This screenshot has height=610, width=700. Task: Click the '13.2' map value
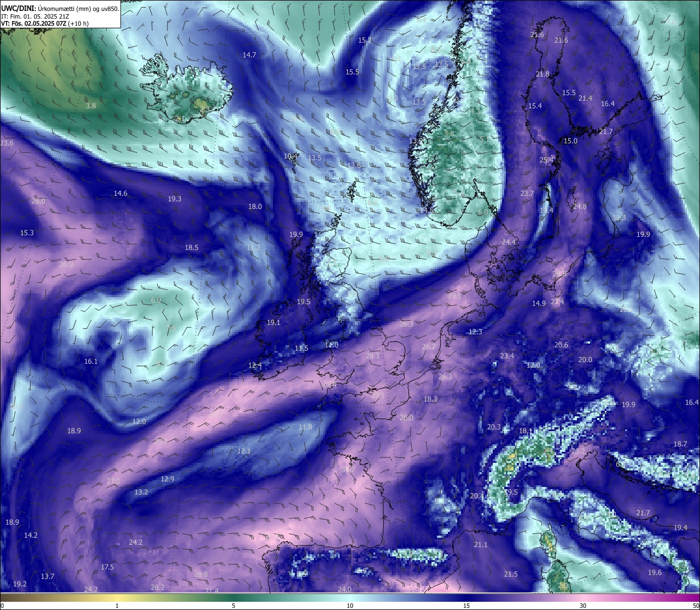tap(141, 492)
